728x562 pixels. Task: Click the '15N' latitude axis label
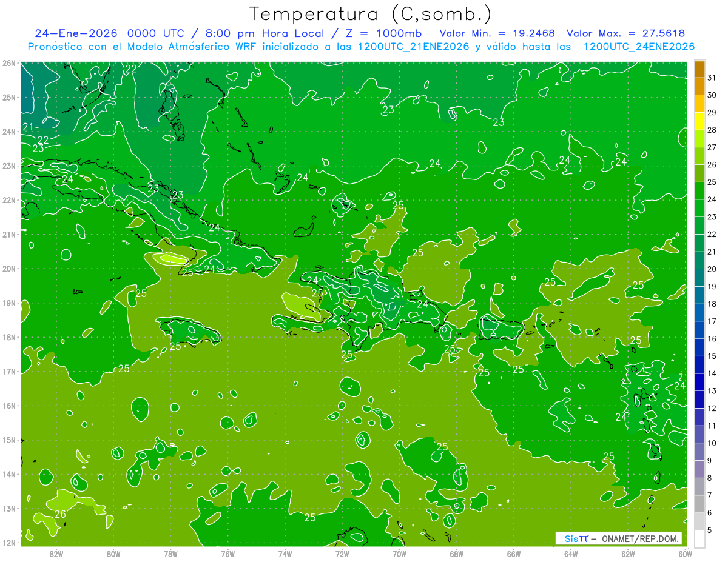point(9,440)
